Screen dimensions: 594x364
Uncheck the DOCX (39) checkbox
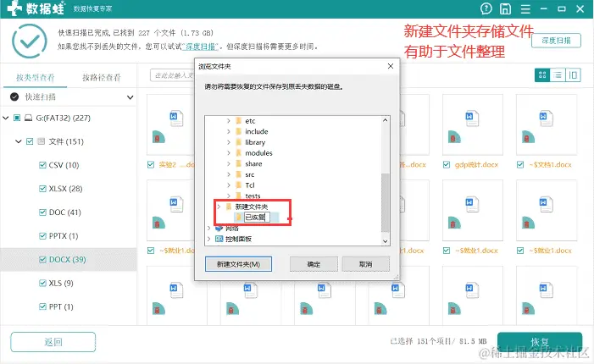[x=42, y=260]
